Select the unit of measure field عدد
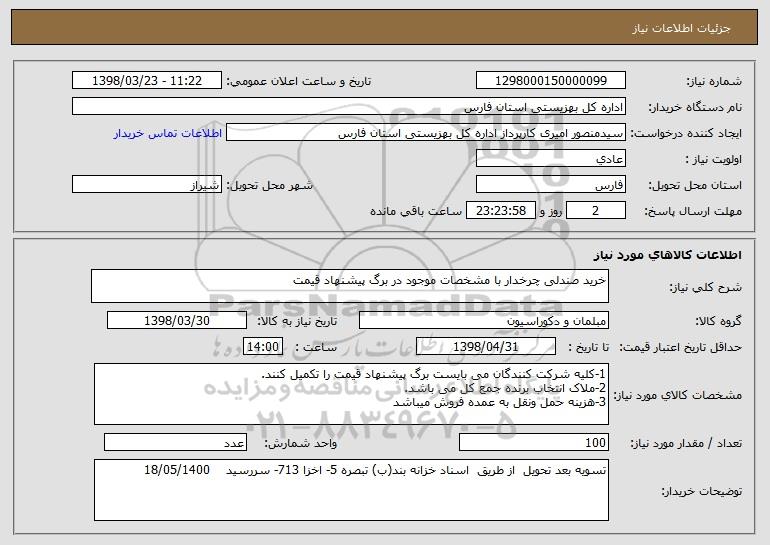Viewport: 770px width, 545px height. pyautogui.click(x=175, y=442)
